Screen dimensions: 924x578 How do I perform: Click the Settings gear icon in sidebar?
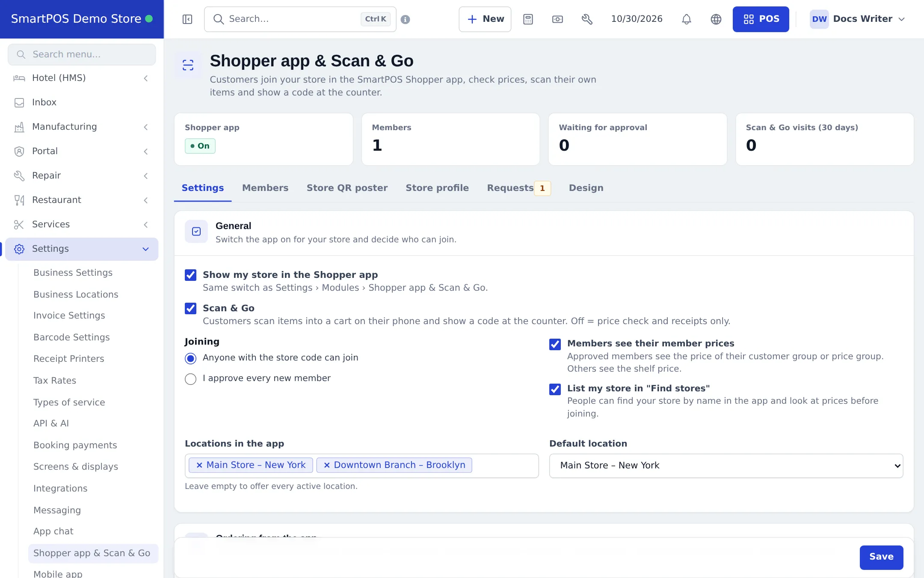click(x=19, y=249)
